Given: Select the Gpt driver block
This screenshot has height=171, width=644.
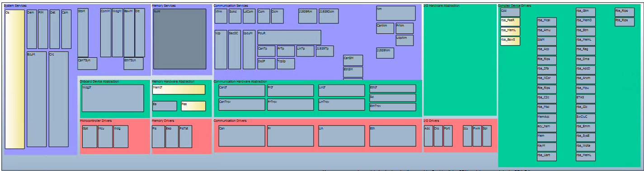Looking at the screenshot, I should pos(89,137).
